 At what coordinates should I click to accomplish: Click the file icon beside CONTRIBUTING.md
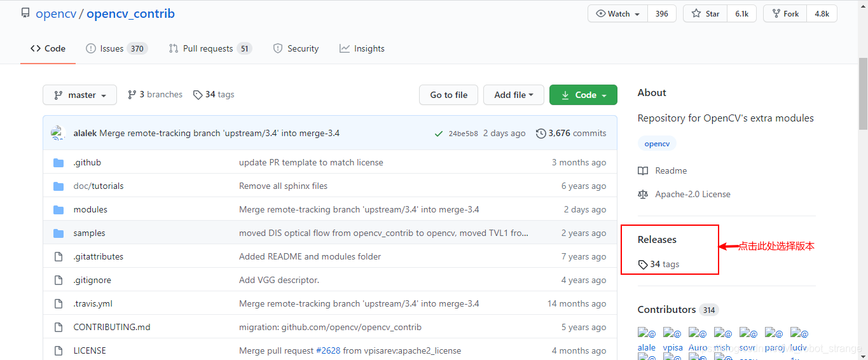[x=59, y=327]
